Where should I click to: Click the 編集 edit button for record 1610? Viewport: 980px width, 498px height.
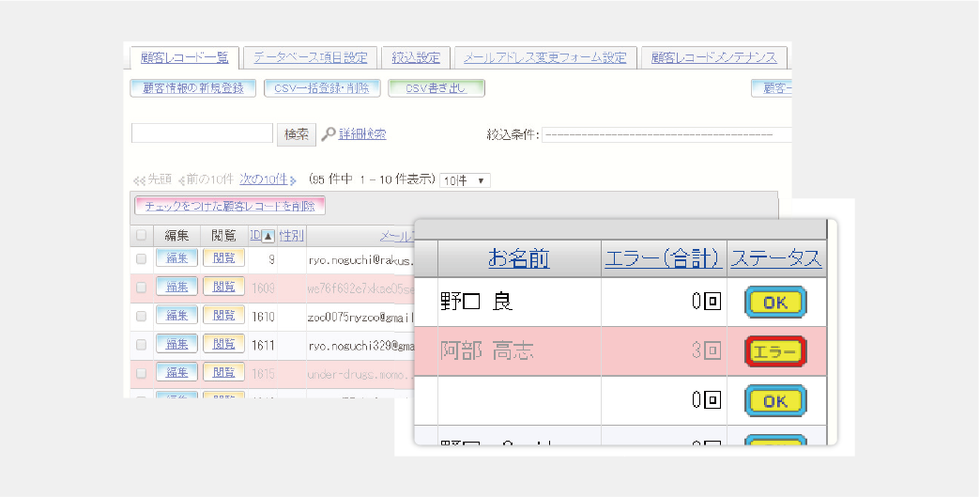176,315
